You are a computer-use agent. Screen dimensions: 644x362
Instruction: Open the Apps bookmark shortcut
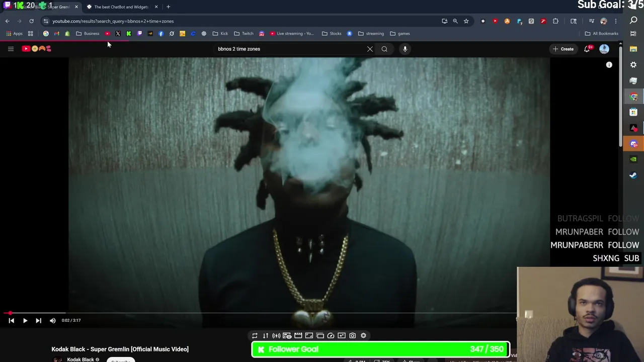pos(14,34)
